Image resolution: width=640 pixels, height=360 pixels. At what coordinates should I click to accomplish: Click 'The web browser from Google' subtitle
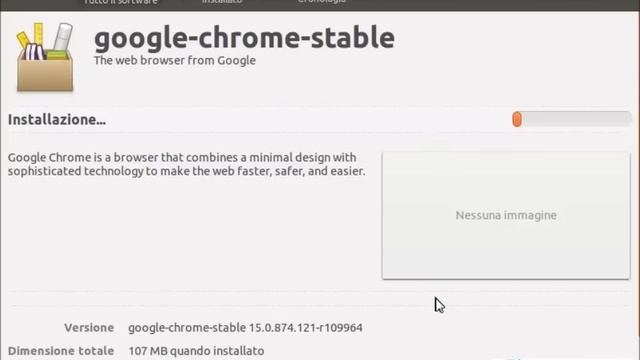click(x=175, y=60)
